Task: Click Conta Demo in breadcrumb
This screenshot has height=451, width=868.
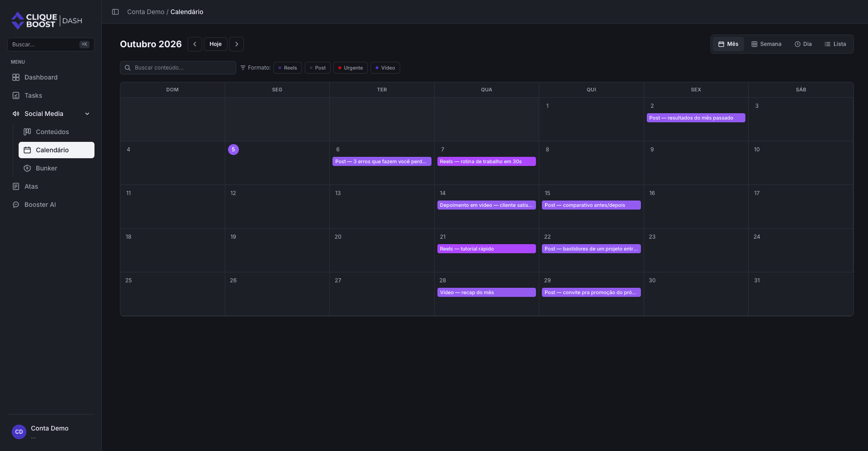Action: pyautogui.click(x=146, y=12)
